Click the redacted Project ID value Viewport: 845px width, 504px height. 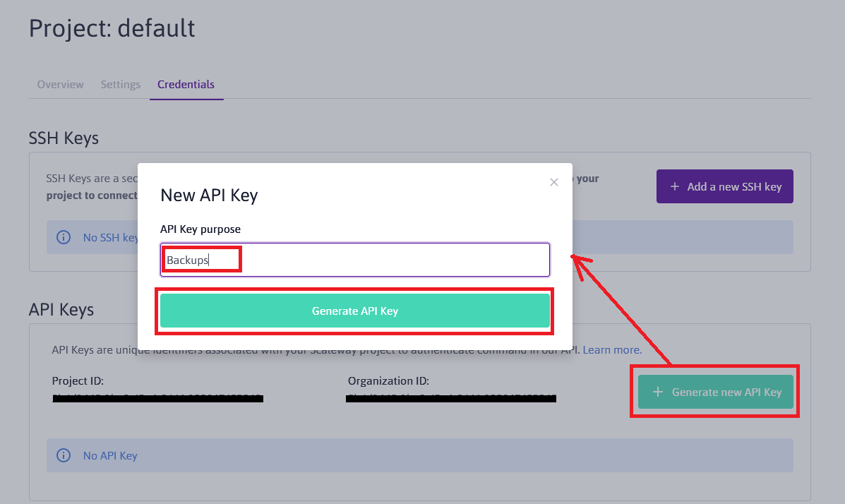pos(158,399)
